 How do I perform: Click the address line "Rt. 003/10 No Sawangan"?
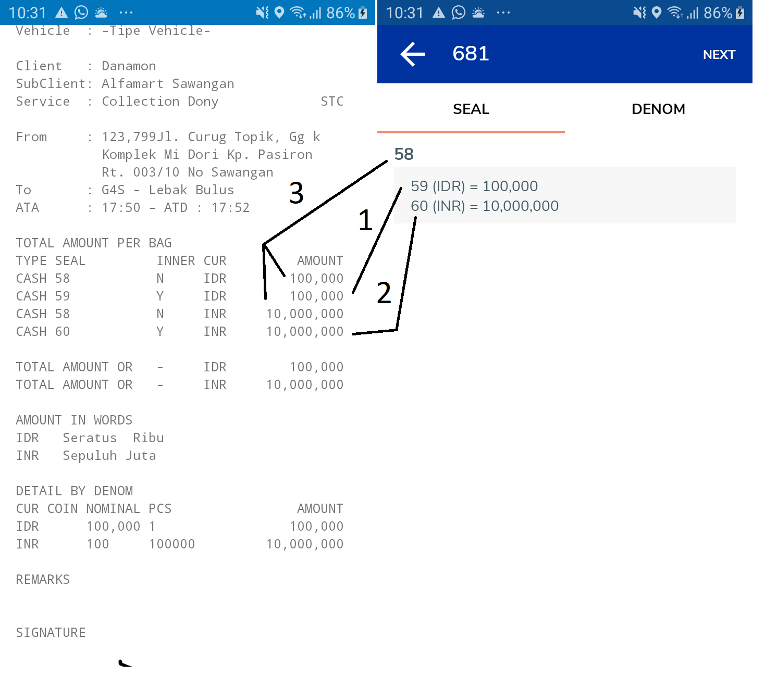(188, 172)
